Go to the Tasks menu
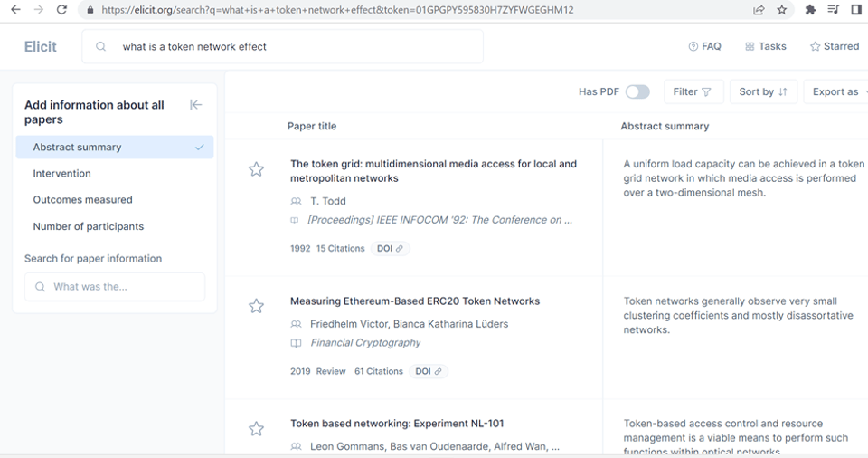This screenshot has width=868, height=458. tap(765, 46)
